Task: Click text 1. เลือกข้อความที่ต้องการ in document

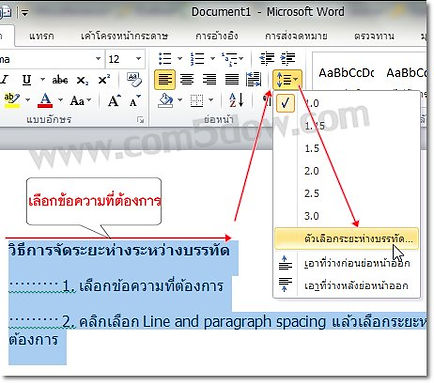Action: click(143, 286)
